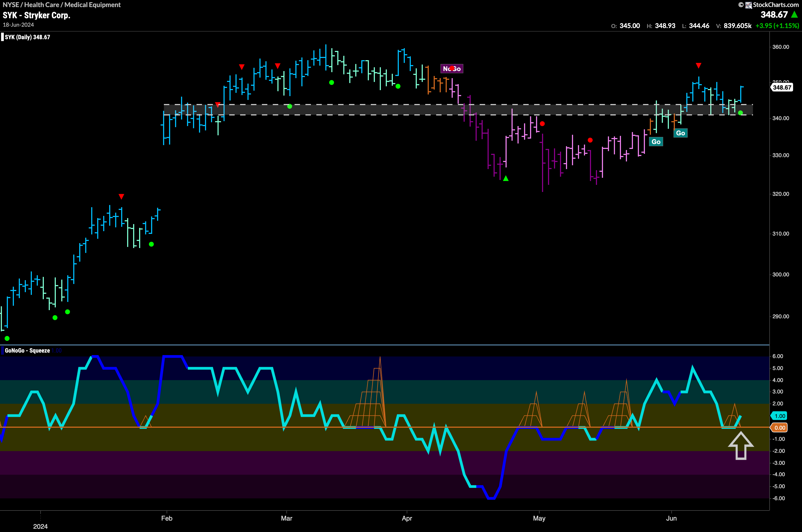Screen dimensions: 802x532
Task: Click the Jun label on the time axis
Action: 671,518
